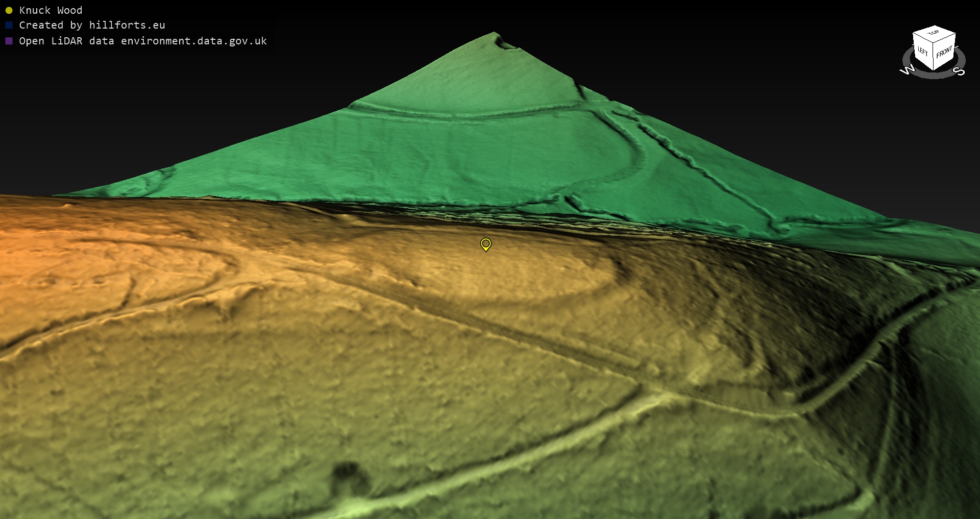Click the cube edge between TOP and LEFT
980x519 pixels.
point(923,38)
